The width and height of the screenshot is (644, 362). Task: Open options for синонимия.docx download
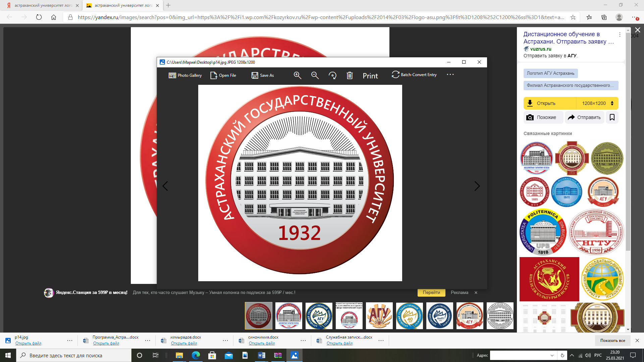[x=303, y=341]
